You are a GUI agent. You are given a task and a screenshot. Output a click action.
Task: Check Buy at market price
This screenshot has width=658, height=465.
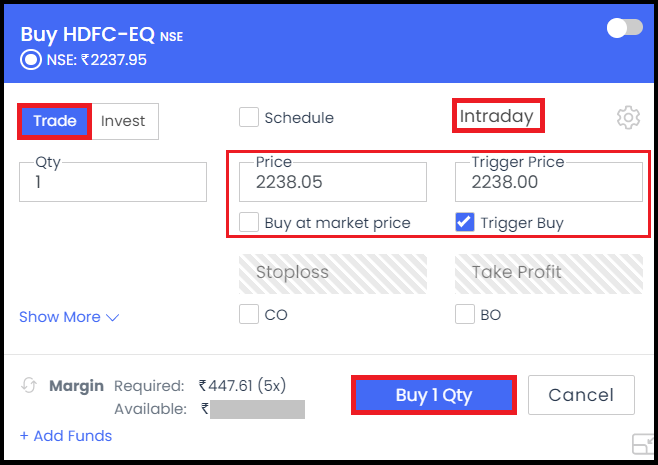click(249, 222)
